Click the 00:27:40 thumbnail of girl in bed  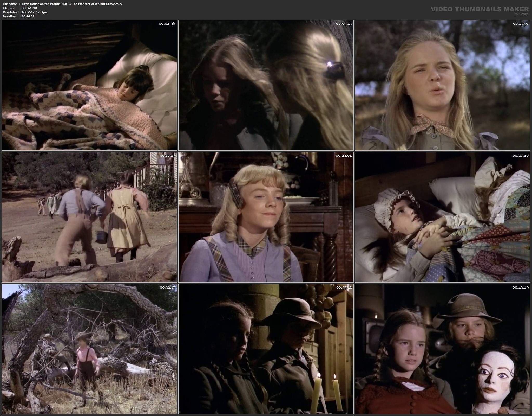pyautogui.click(x=443, y=217)
